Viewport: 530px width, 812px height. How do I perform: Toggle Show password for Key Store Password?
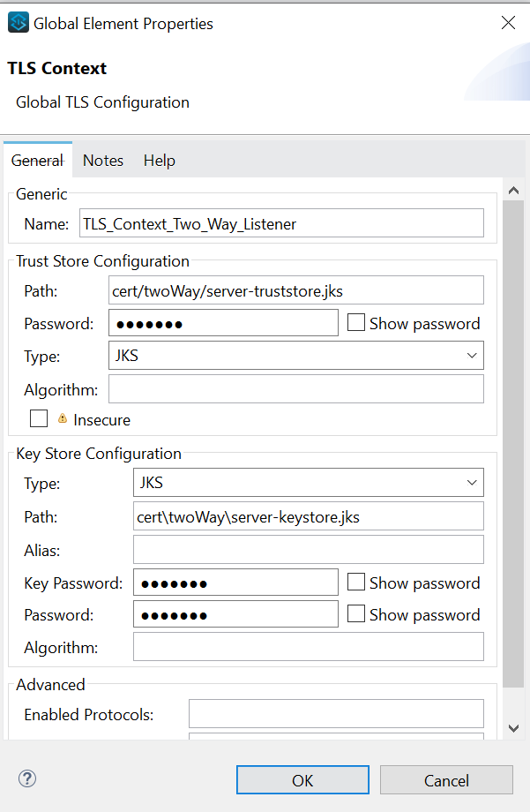pos(356,614)
